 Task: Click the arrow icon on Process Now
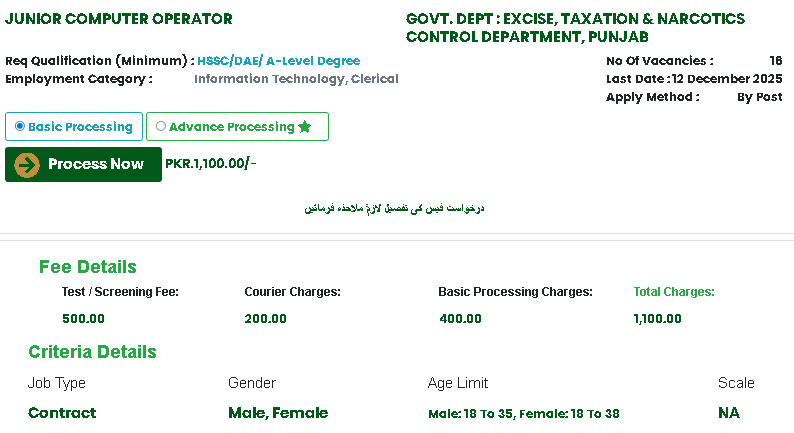pos(27,165)
